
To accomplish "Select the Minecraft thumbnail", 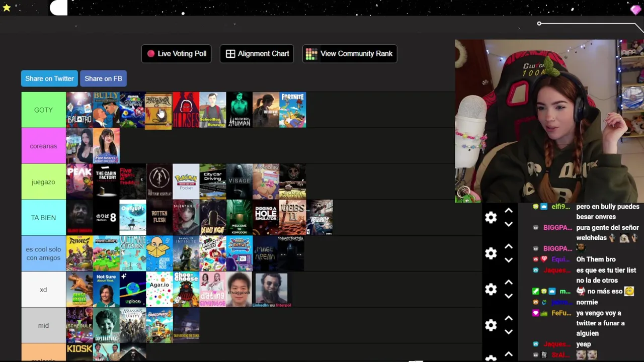I will pyautogui.click(x=106, y=253).
